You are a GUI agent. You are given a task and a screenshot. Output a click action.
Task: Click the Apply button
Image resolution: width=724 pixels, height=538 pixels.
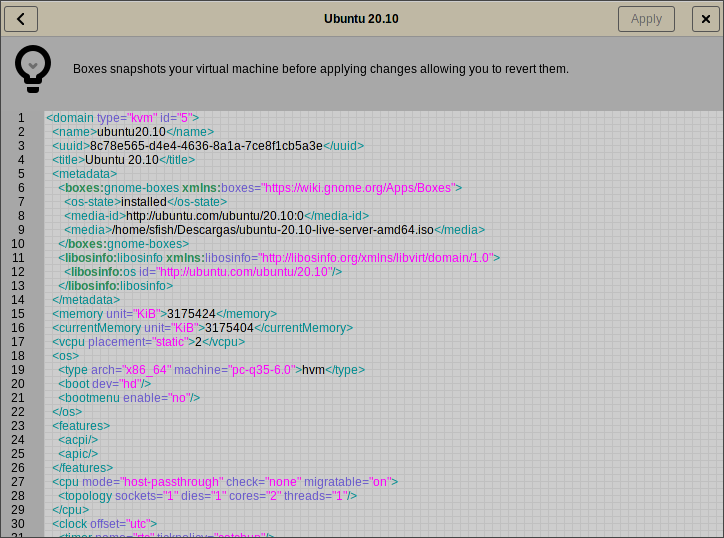tap(646, 19)
